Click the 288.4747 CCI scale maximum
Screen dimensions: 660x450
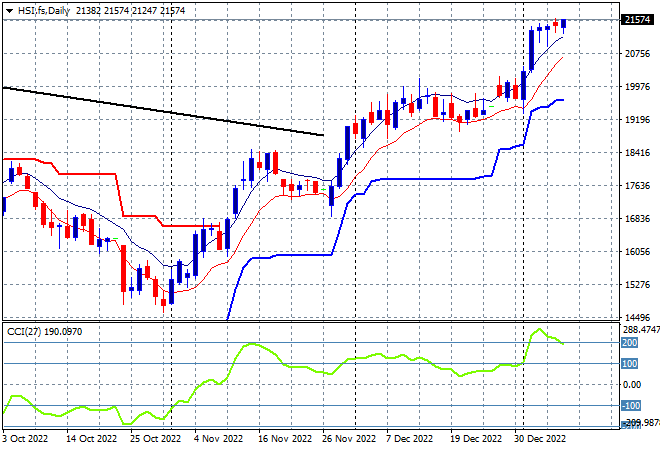[x=641, y=330]
